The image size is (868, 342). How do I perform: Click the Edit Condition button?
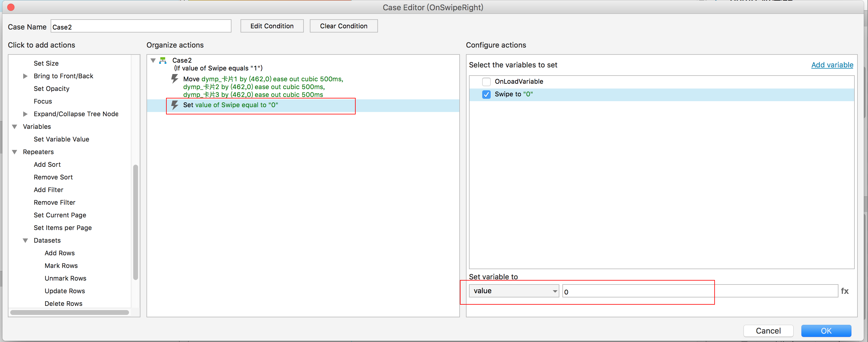pos(272,26)
